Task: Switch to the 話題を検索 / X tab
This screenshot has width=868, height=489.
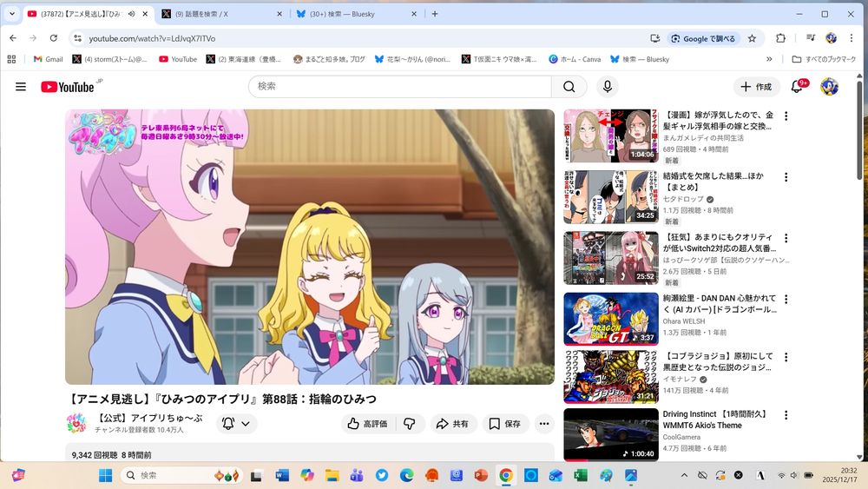Action: click(x=222, y=14)
